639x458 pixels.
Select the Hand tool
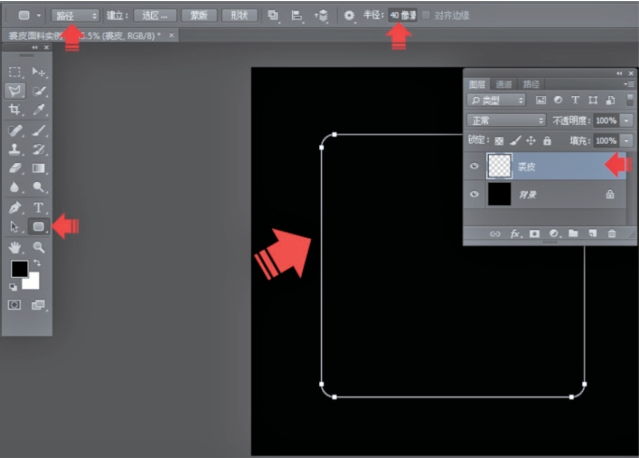click(x=15, y=246)
